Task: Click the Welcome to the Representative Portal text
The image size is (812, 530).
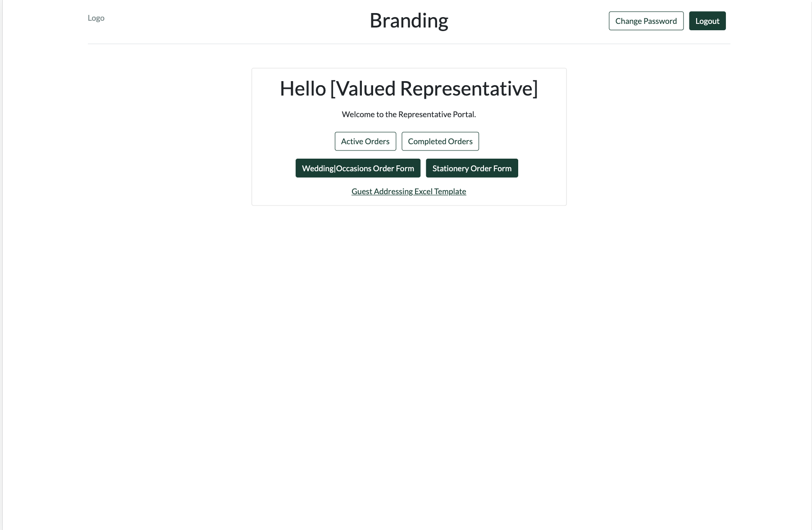Action: click(x=409, y=114)
